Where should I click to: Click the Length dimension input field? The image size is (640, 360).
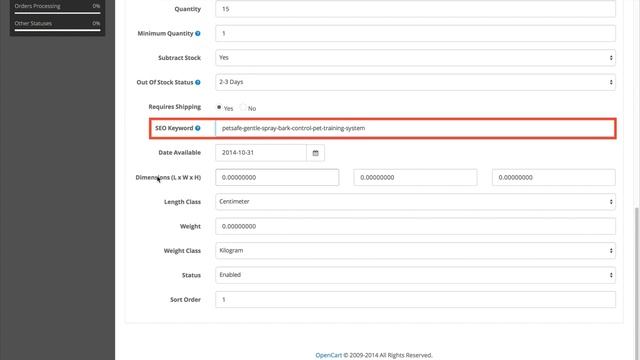coord(277,178)
